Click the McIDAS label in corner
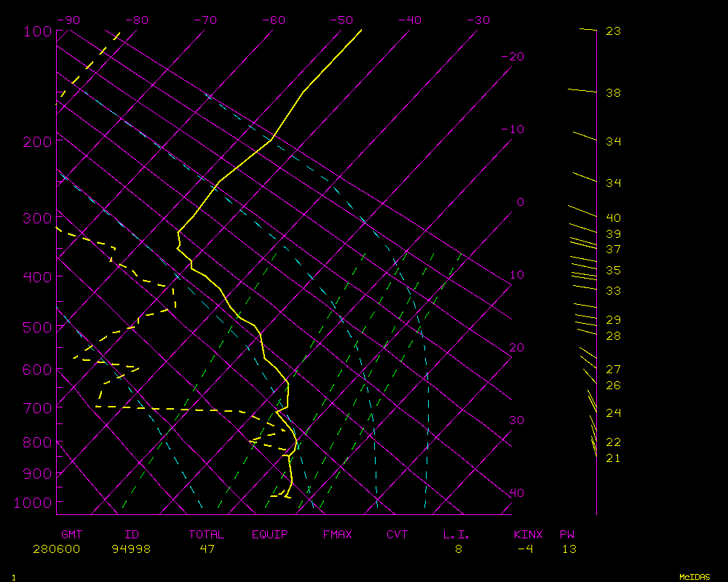Image resolution: width=728 pixels, height=582 pixels. (695, 577)
